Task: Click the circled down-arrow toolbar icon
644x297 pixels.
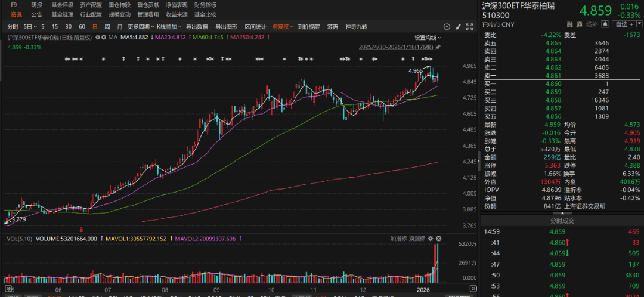Action: pos(445,27)
